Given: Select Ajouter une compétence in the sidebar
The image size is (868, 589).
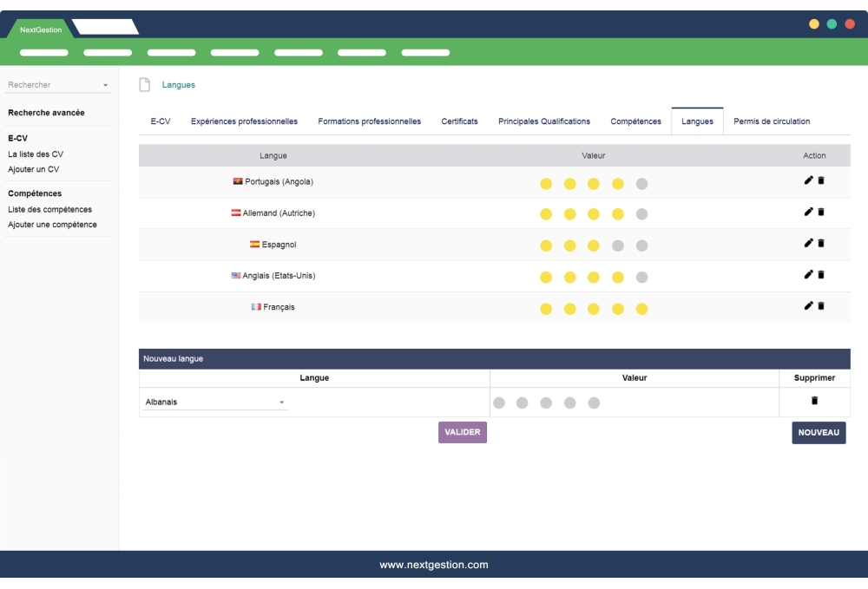Looking at the screenshot, I should tap(50, 224).
